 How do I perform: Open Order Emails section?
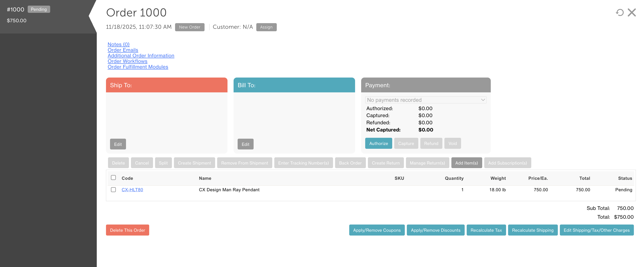tap(123, 50)
